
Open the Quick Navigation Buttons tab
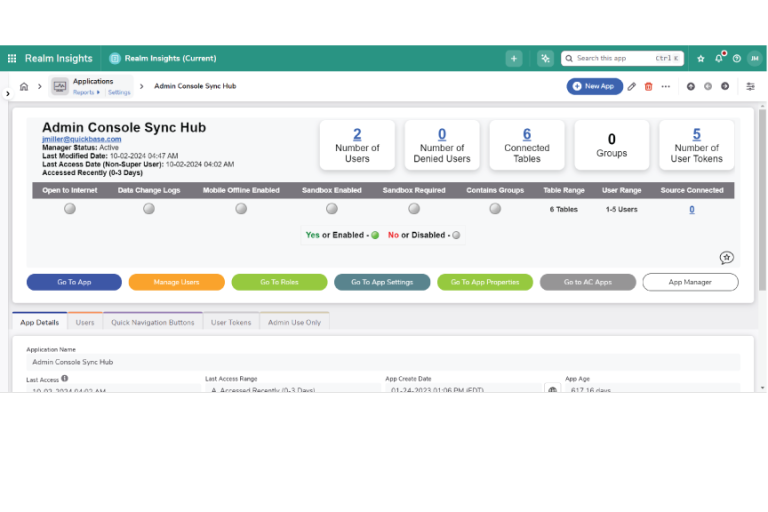click(x=153, y=323)
